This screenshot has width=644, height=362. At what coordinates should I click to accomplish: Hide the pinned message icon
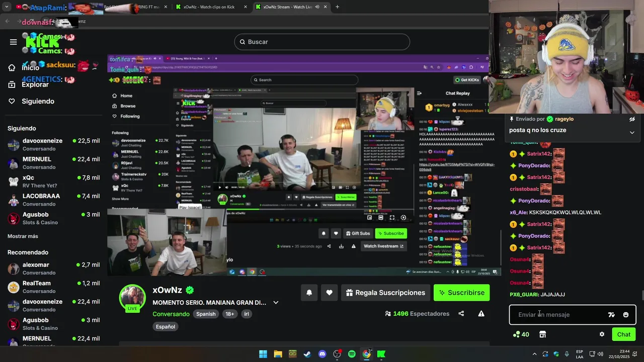(632, 119)
